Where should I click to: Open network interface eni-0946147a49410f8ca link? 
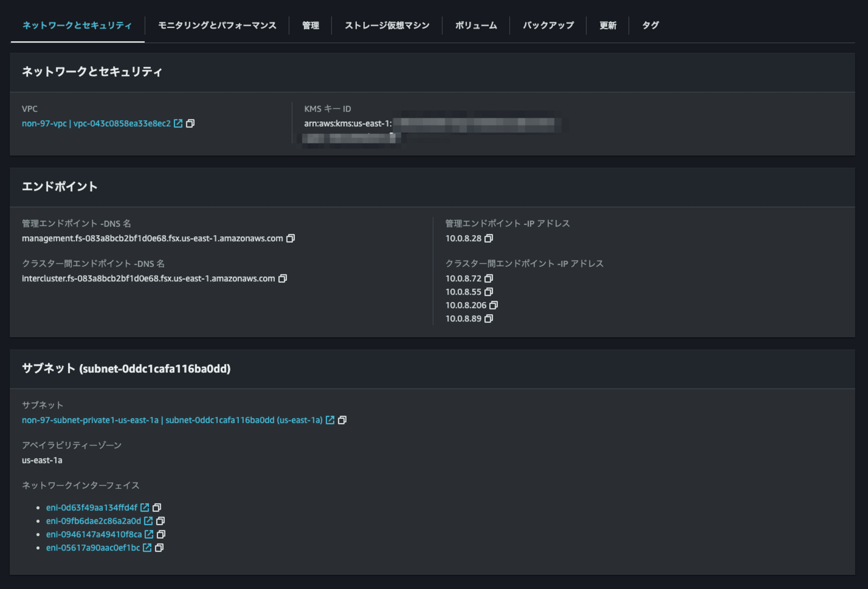coord(94,534)
